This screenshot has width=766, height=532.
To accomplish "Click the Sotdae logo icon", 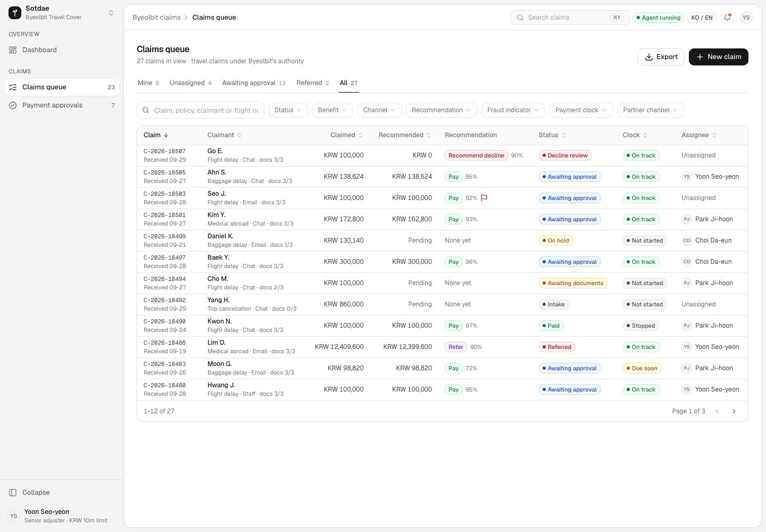I will click(x=15, y=13).
